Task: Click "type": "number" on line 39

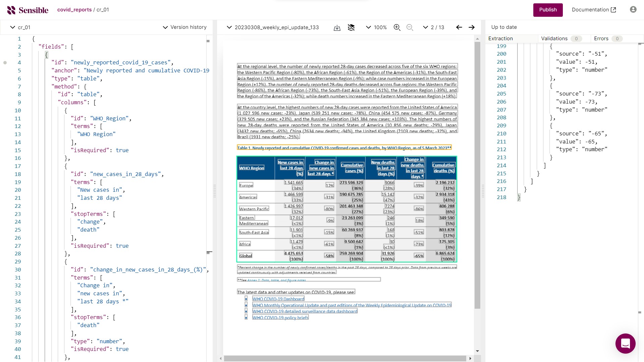Action: (96, 342)
